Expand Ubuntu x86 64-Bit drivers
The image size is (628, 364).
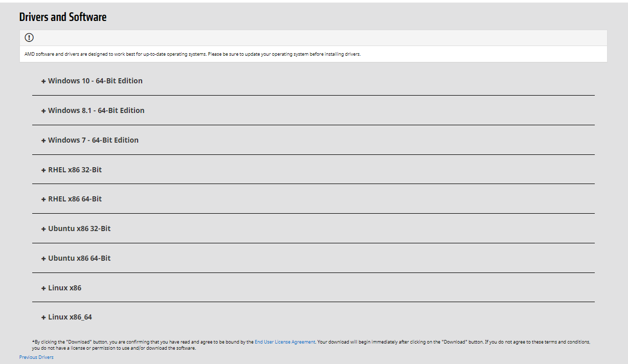(x=76, y=258)
